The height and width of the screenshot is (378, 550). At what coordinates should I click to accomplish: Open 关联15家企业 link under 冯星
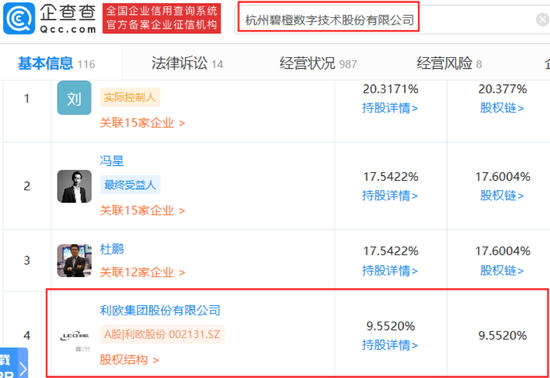[142, 210]
